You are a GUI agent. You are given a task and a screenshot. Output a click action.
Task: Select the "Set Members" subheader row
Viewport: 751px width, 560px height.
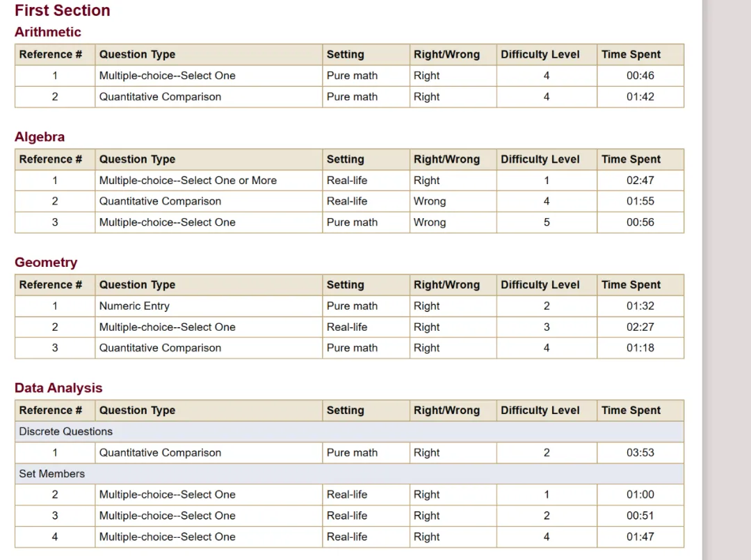[x=51, y=474]
